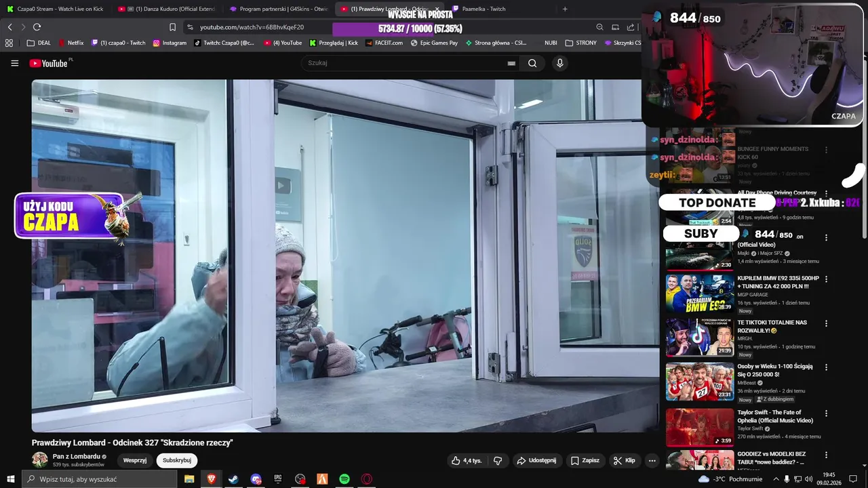Open the Pan z Lombardu channel name
868x488 pixels.
click(x=76, y=456)
